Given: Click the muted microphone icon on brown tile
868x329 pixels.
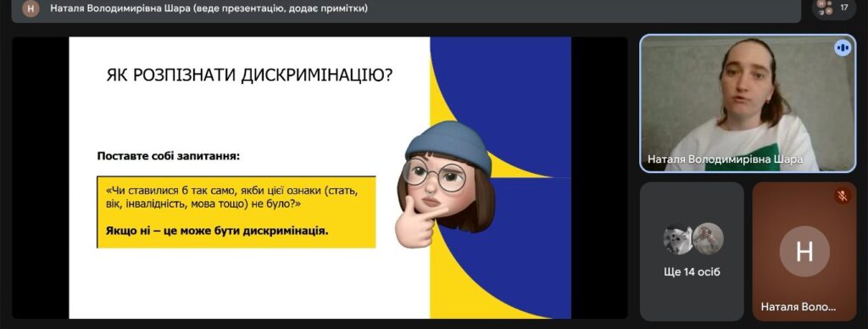Looking at the screenshot, I should coord(843,196).
